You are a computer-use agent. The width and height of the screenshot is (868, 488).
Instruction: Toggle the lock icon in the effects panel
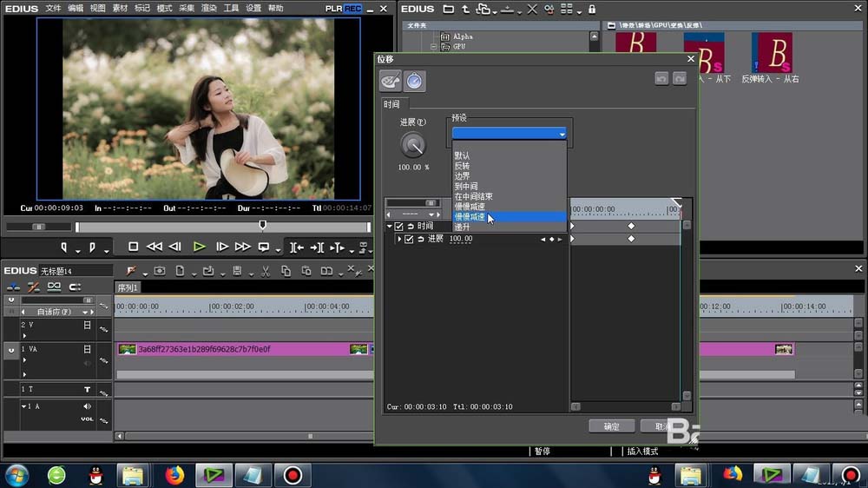point(592,9)
